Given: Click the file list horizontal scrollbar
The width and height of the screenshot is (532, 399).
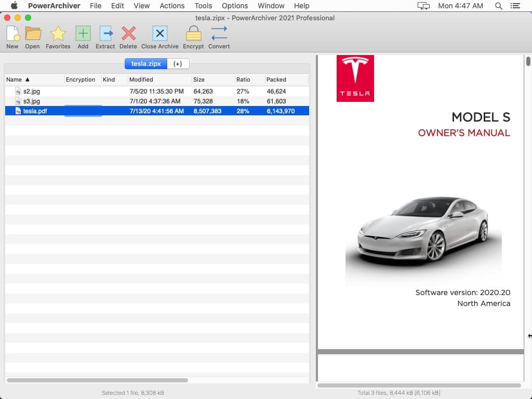Looking at the screenshot, I should 97,380.
